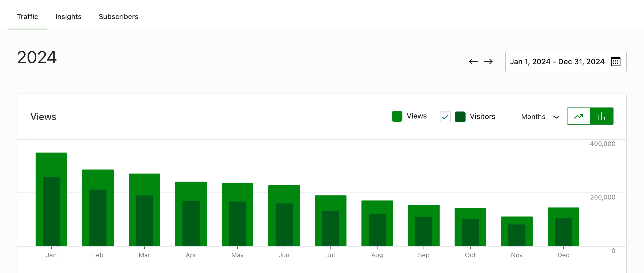Click the dark green Visitors legend square
Viewport: 644px width, 273px height.
click(x=460, y=117)
